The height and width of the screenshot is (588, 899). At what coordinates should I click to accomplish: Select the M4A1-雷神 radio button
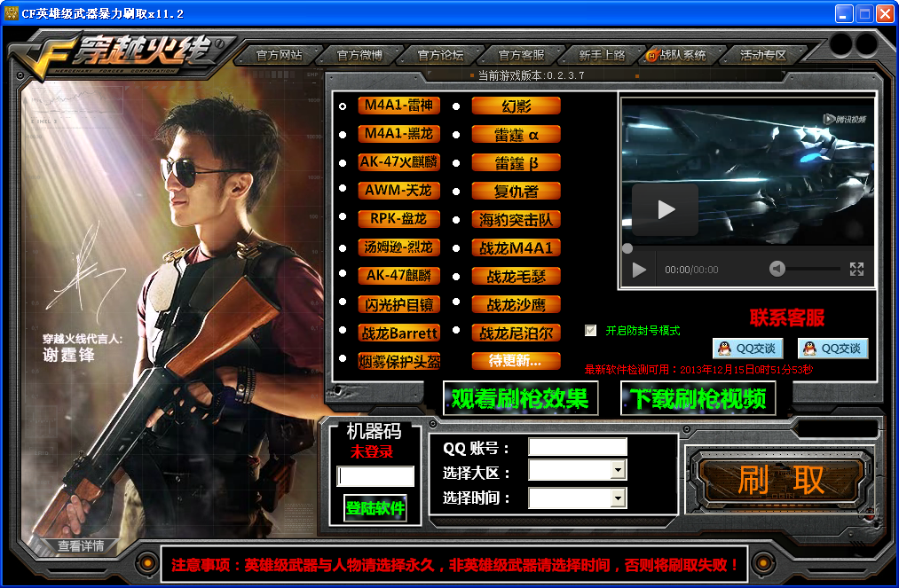(x=343, y=106)
